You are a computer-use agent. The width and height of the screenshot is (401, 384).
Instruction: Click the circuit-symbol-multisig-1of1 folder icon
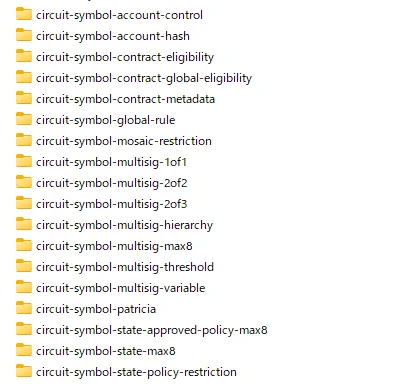click(24, 161)
